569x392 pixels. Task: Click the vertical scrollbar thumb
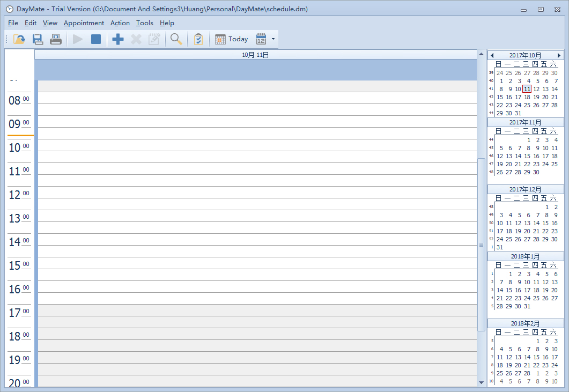pos(481,245)
